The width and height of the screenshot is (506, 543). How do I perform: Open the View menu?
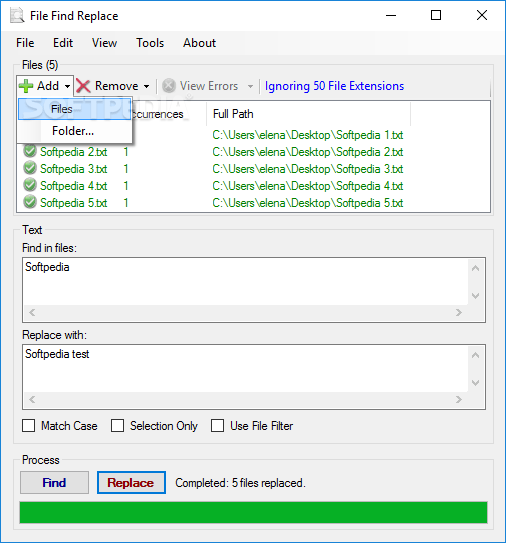point(104,43)
